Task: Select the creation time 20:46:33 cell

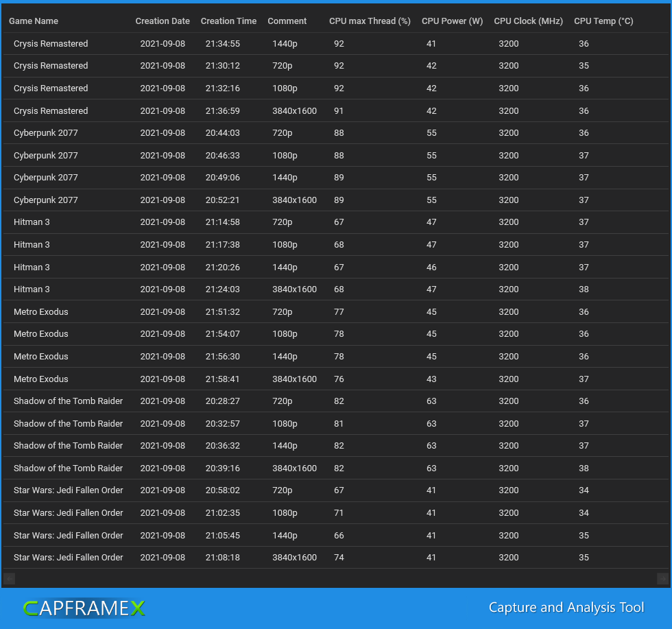Action: pyautogui.click(x=222, y=155)
